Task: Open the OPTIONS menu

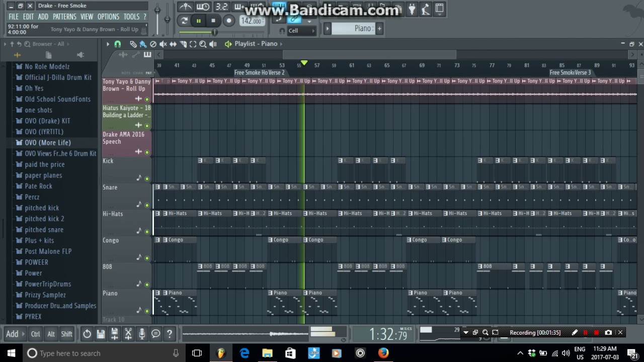Action: coord(108,17)
